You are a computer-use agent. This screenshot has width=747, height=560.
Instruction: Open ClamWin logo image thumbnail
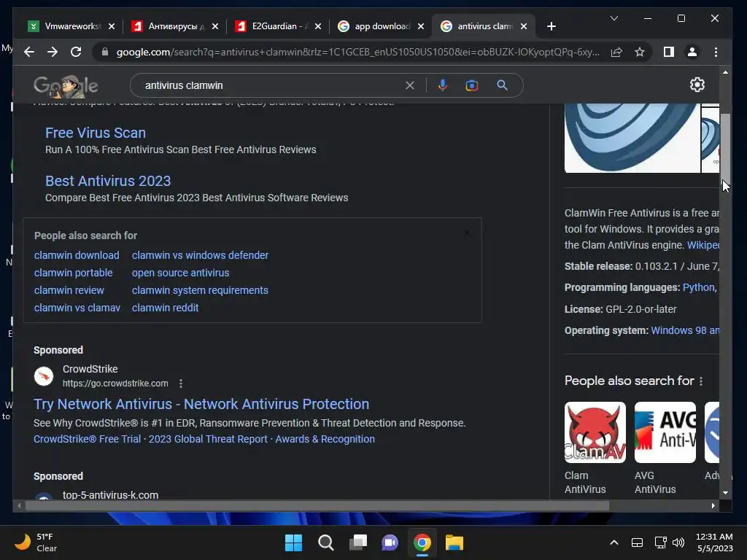(632, 139)
